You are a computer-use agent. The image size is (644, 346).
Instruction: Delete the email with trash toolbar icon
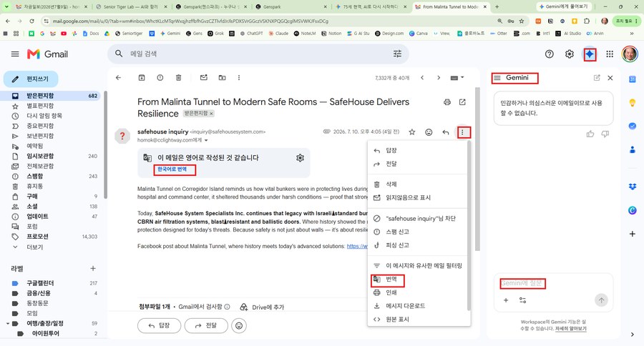[x=179, y=78]
